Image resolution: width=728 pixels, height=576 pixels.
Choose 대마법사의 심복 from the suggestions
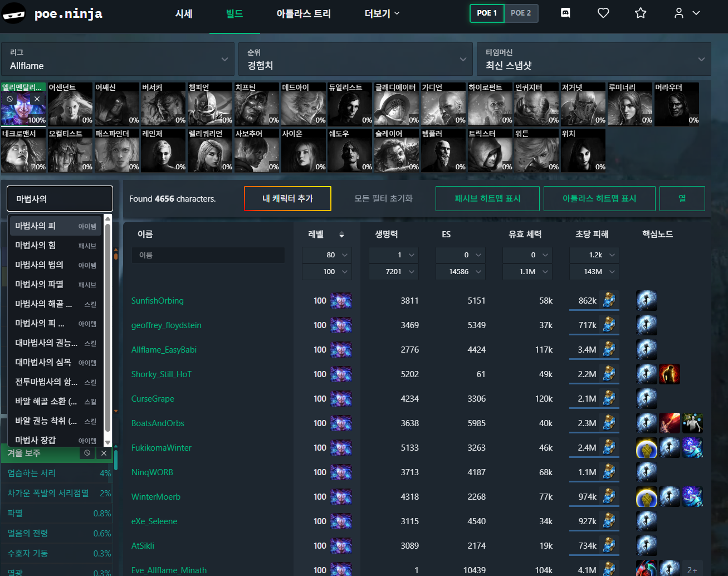click(56, 363)
